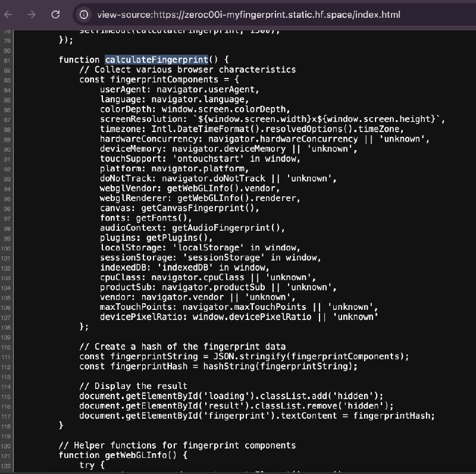
Task: Click the getAudioFingerprint() call
Action: click(226, 228)
